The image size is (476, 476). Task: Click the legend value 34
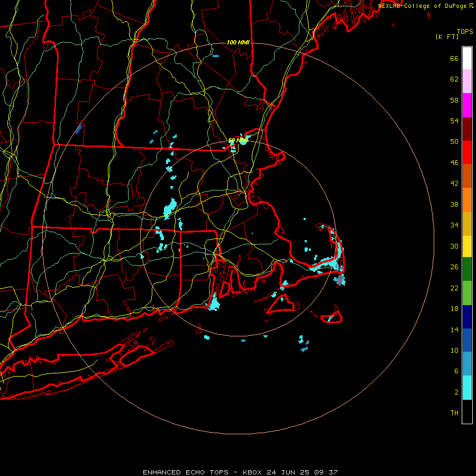pyautogui.click(x=454, y=225)
